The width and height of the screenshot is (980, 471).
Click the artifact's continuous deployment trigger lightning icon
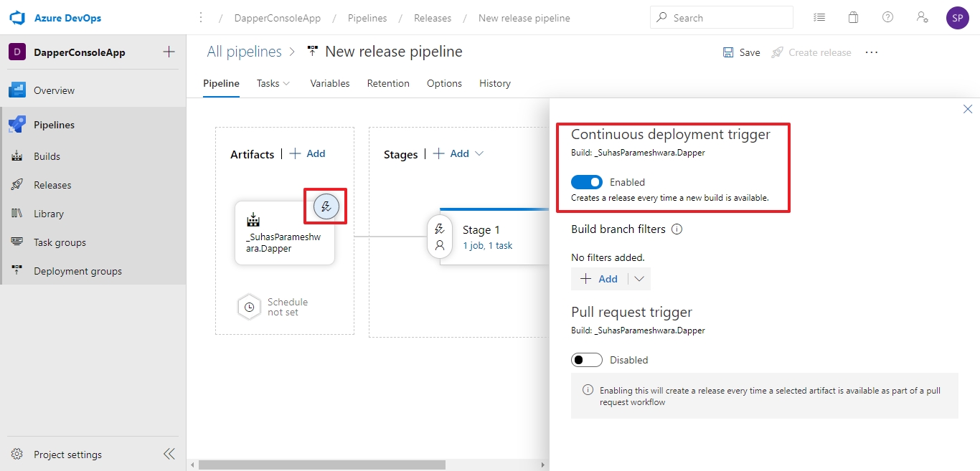pos(326,207)
